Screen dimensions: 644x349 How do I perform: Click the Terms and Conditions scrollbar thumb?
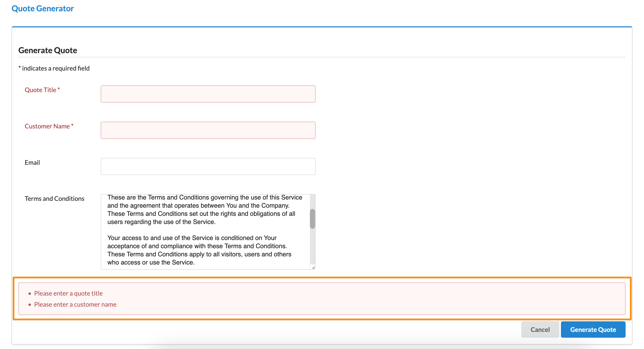pos(312,219)
